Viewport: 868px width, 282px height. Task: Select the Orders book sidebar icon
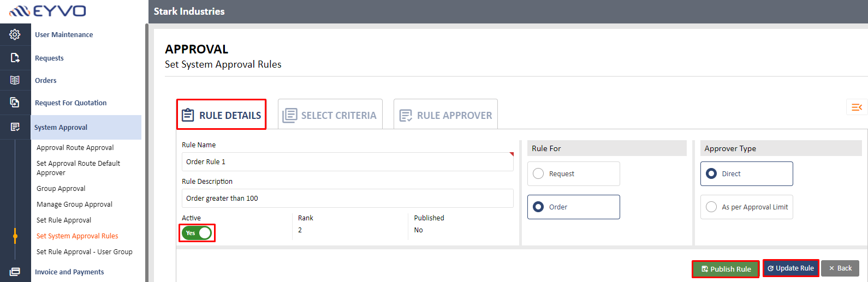(15, 80)
